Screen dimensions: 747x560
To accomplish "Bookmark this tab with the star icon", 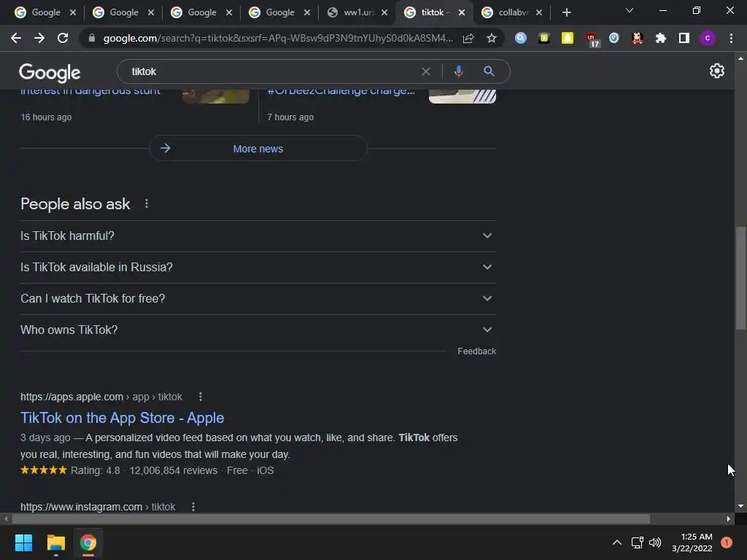I will [492, 38].
